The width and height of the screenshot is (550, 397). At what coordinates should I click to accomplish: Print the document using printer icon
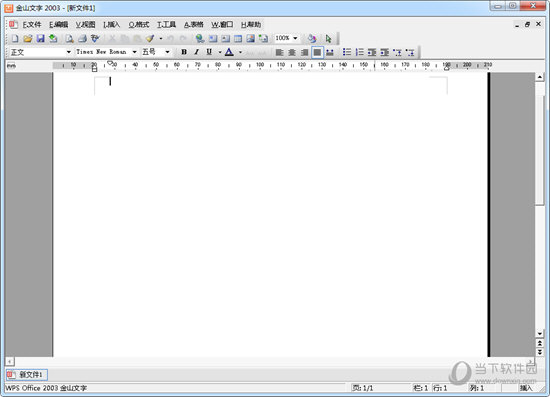[82, 39]
